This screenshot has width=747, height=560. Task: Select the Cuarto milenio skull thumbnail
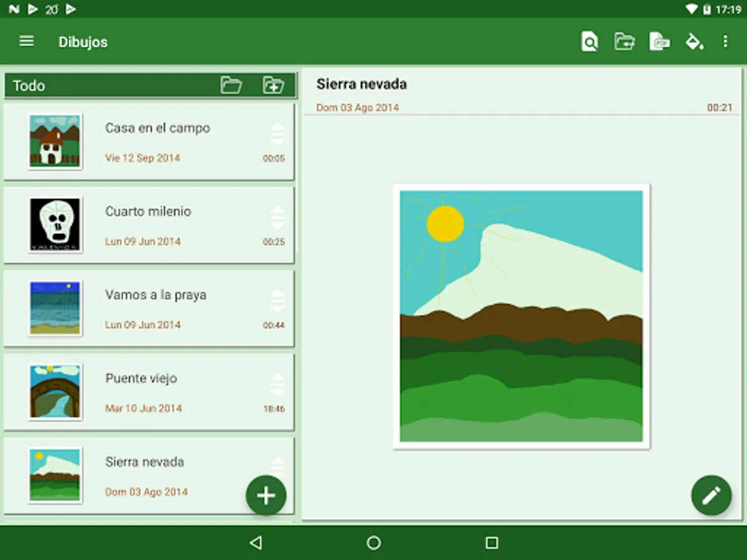[x=55, y=225]
